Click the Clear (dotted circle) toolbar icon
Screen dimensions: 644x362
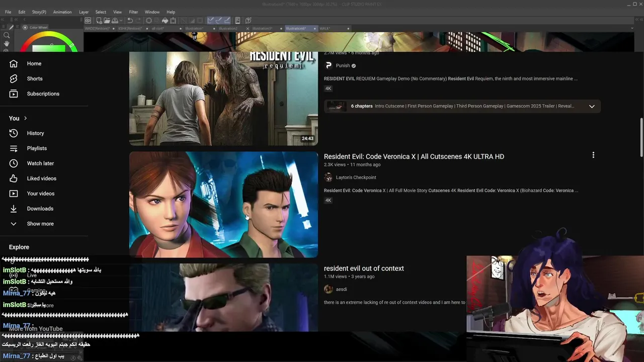point(149,21)
